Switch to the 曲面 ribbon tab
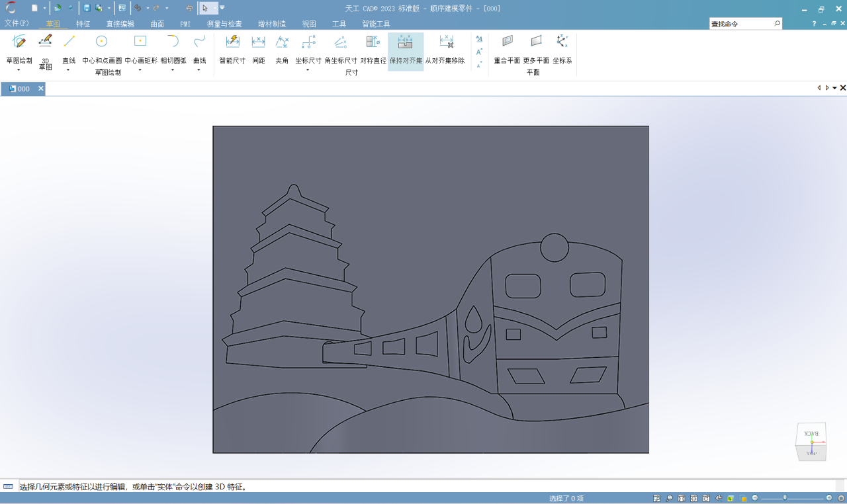 (x=157, y=24)
